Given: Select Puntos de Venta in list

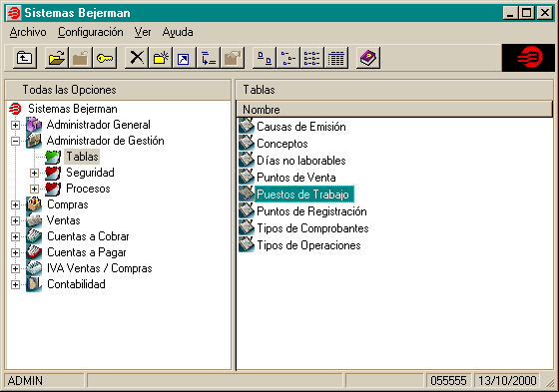Looking at the screenshot, I should 296,178.
